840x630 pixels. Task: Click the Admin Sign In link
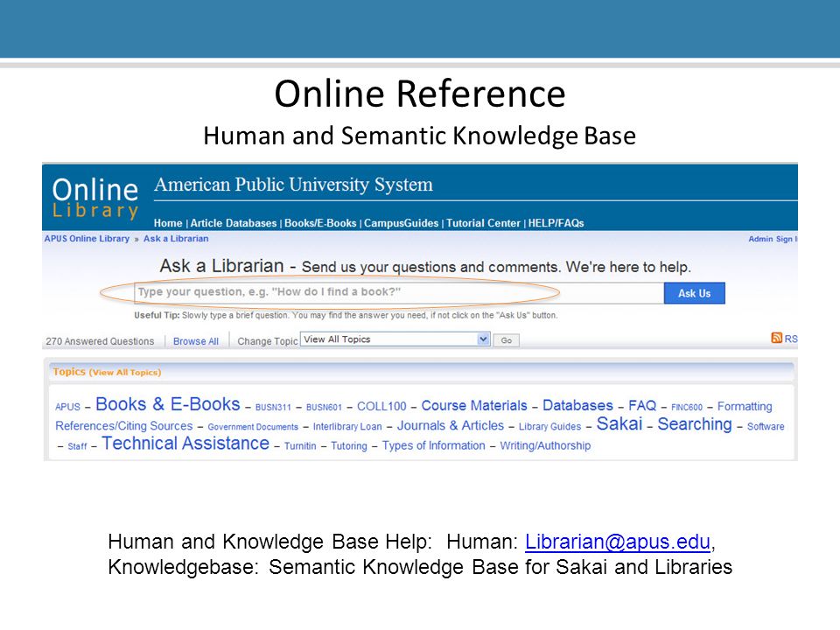773,239
